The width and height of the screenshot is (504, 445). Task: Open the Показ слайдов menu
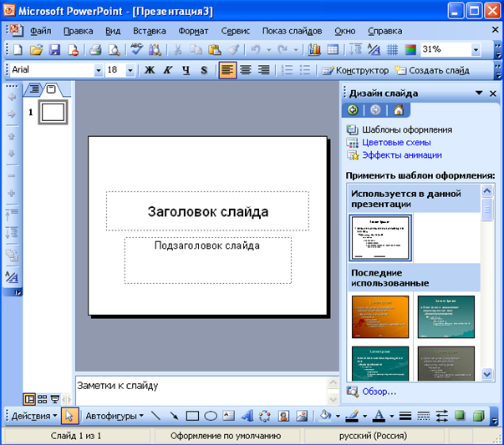click(x=292, y=31)
